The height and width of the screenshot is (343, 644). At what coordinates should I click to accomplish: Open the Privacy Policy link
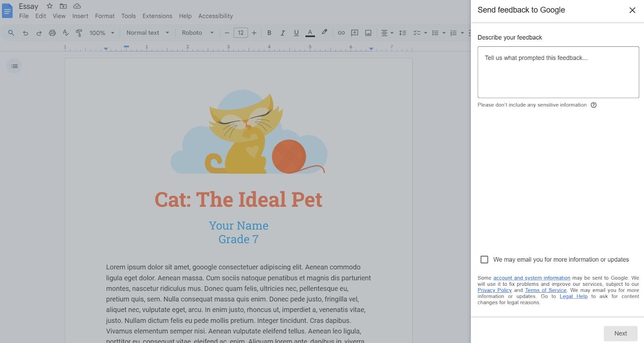(x=494, y=290)
